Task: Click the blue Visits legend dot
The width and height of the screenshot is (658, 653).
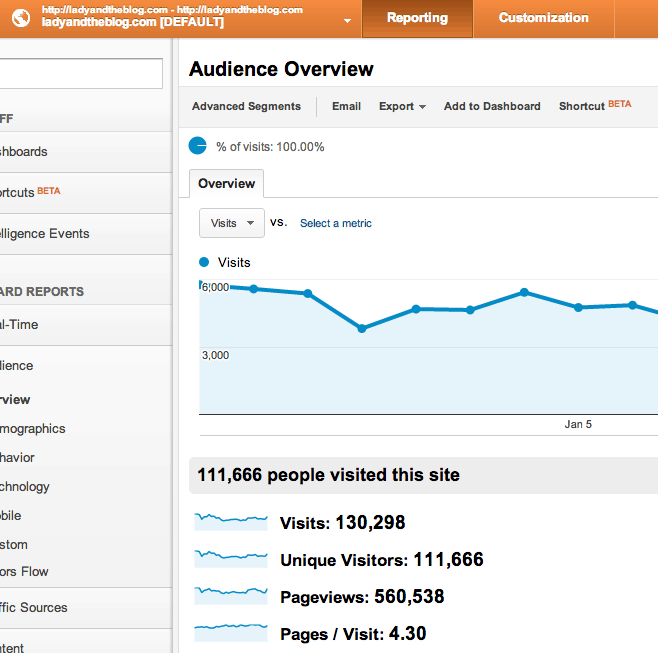Action: pos(205,262)
